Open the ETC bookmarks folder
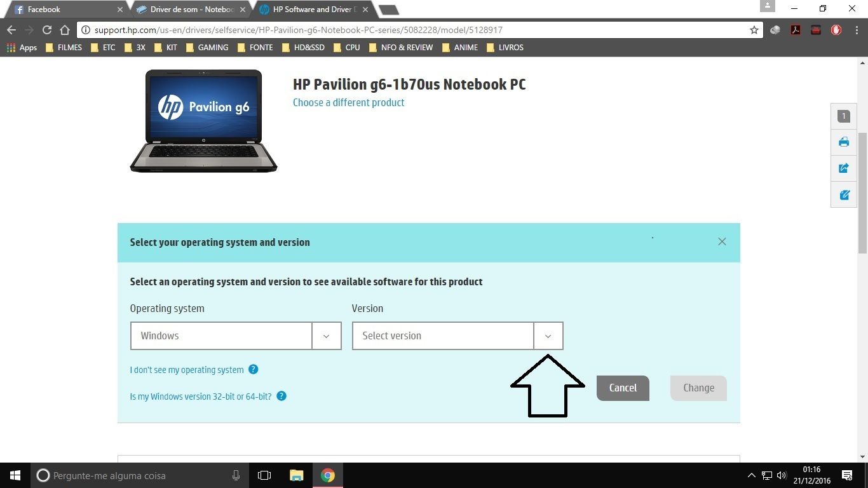The width and height of the screenshot is (868, 488). coord(103,48)
